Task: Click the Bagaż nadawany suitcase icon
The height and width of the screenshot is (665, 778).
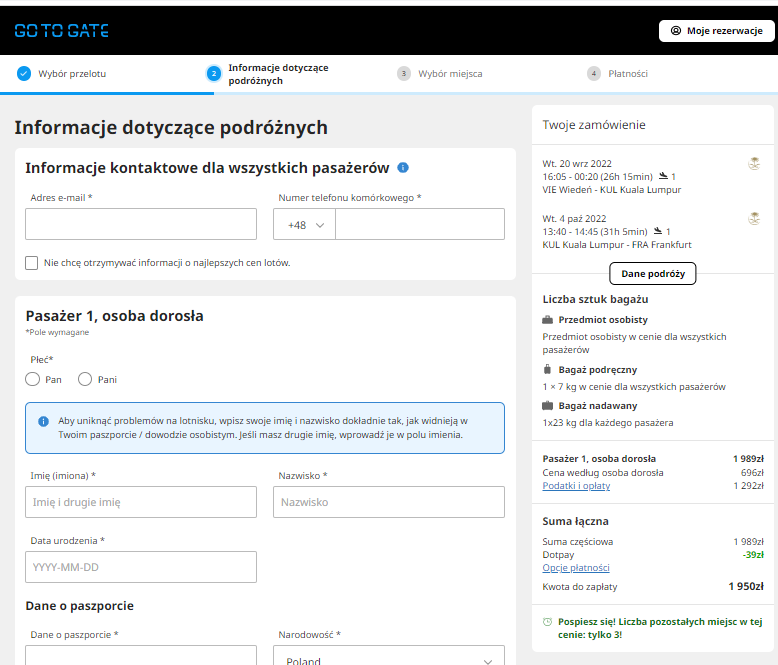Action: pos(547,405)
